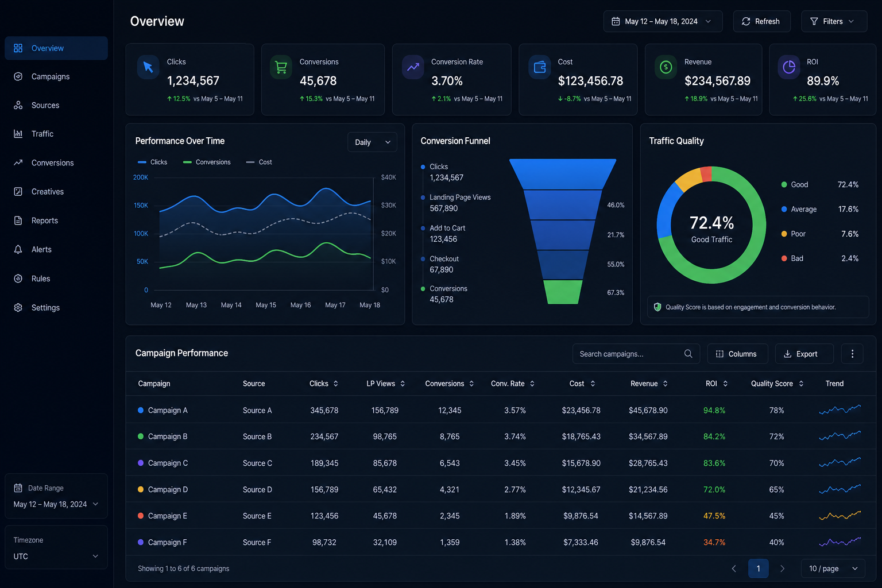Click the Search campaigns input field
Viewport: 882px width, 588px height.
point(636,354)
